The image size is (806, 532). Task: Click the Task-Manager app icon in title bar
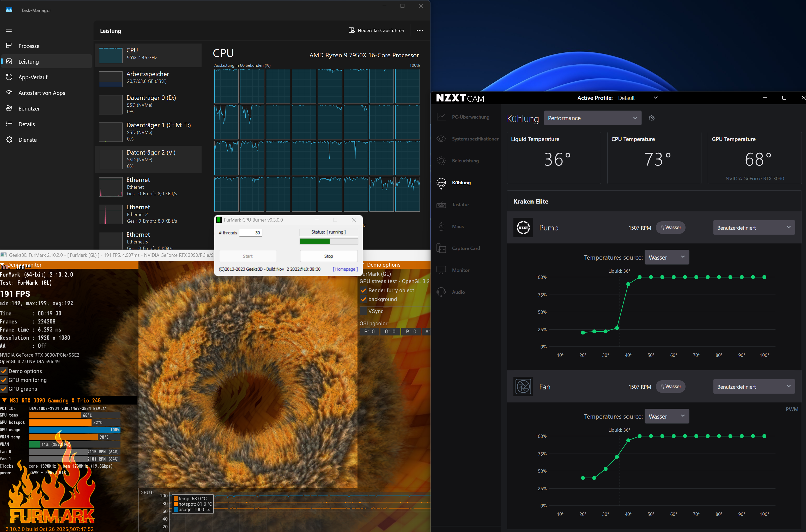coord(9,10)
